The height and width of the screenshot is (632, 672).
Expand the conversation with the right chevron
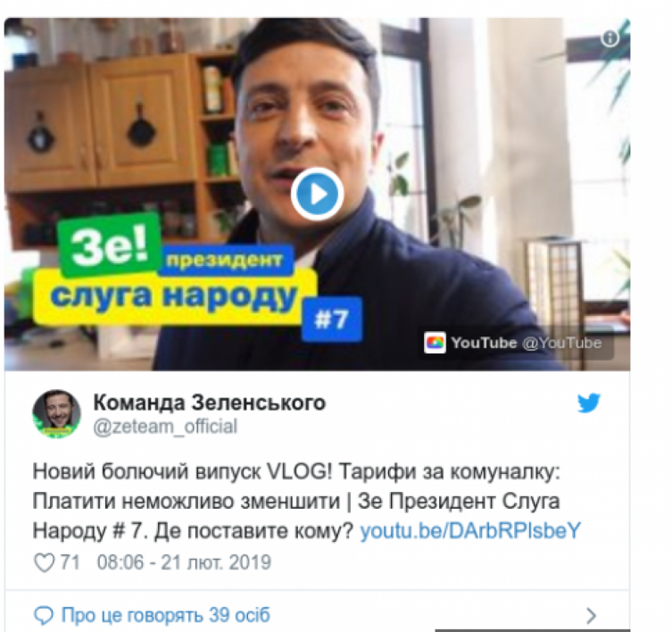591,616
